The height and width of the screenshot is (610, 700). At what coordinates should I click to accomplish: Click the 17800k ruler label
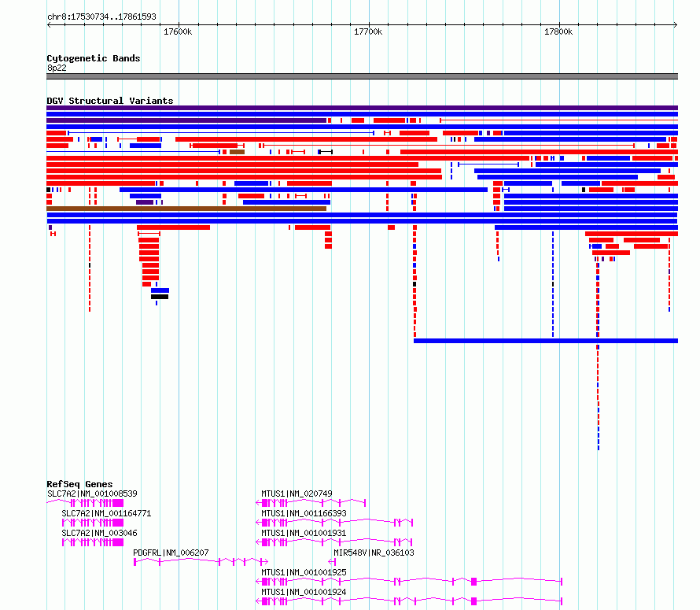click(x=558, y=31)
